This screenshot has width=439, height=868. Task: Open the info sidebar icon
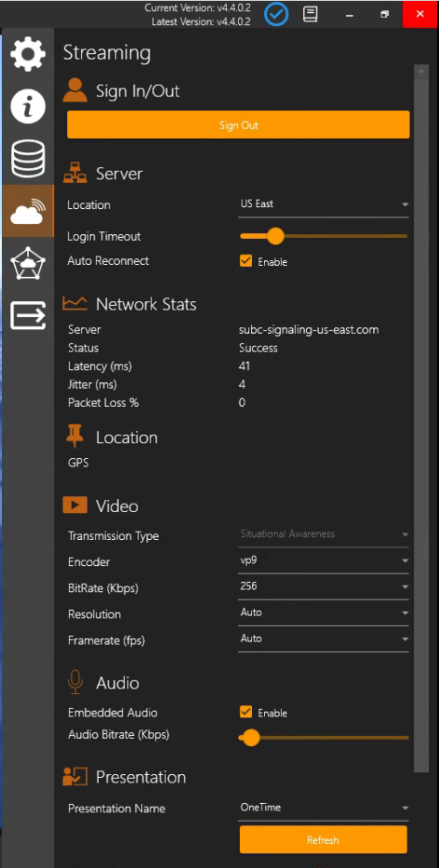pos(28,106)
